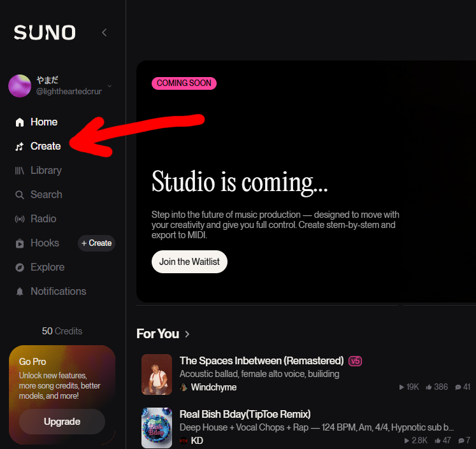Open The Spaces Inbetween album thumbnail

pyautogui.click(x=157, y=374)
